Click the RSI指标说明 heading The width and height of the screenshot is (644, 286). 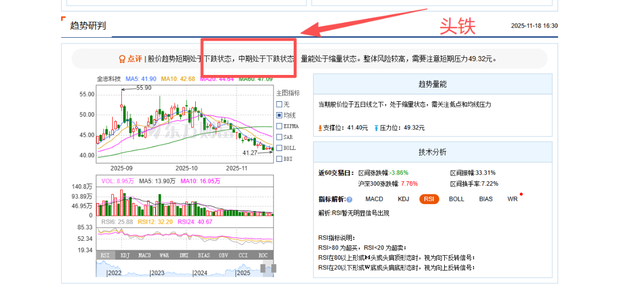[337, 239]
